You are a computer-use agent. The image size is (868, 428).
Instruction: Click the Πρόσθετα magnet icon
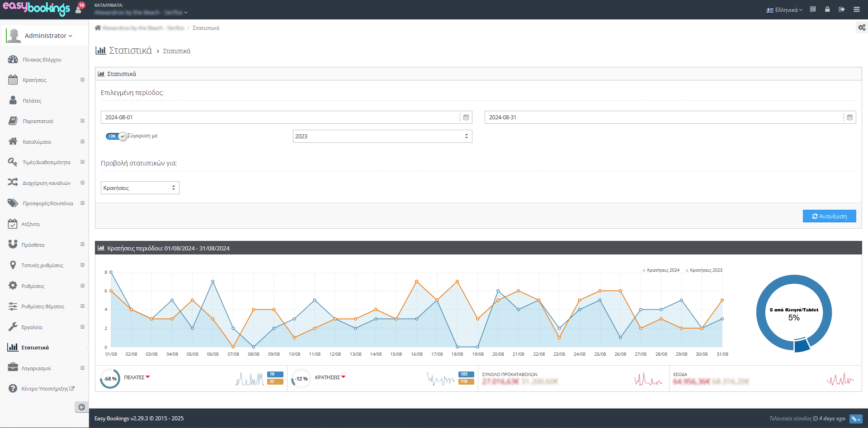click(x=13, y=245)
